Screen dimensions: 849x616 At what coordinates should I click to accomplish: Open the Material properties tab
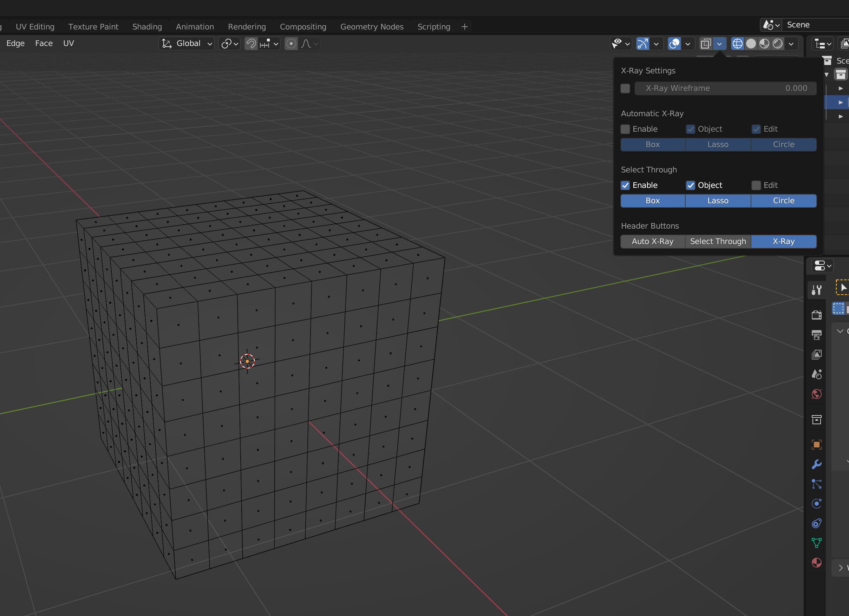click(816, 563)
